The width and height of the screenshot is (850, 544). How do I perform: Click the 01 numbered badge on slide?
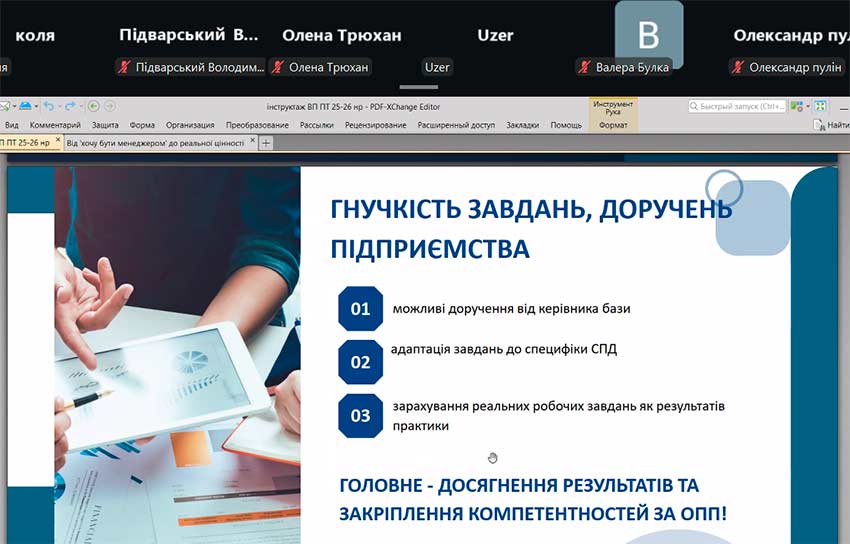[x=360, y=308]
